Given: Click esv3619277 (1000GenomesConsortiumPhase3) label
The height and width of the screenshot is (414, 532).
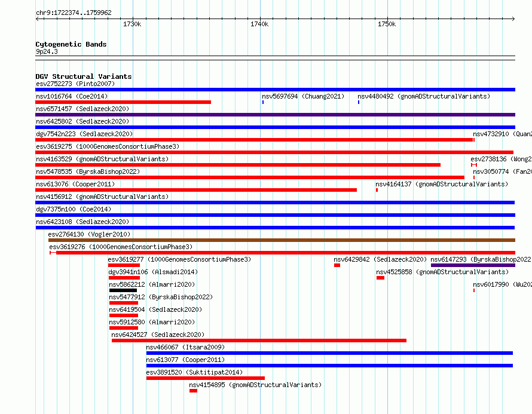Looking at the screenshot, I should click(179, 259).
